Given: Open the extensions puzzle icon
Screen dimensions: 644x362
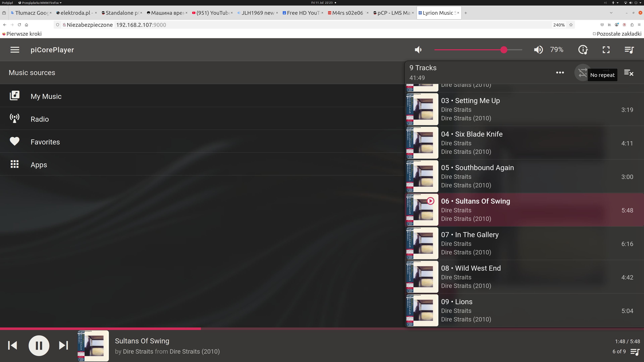Looking at the screenshot, I should pyautogui.click(x=632, y=25).
